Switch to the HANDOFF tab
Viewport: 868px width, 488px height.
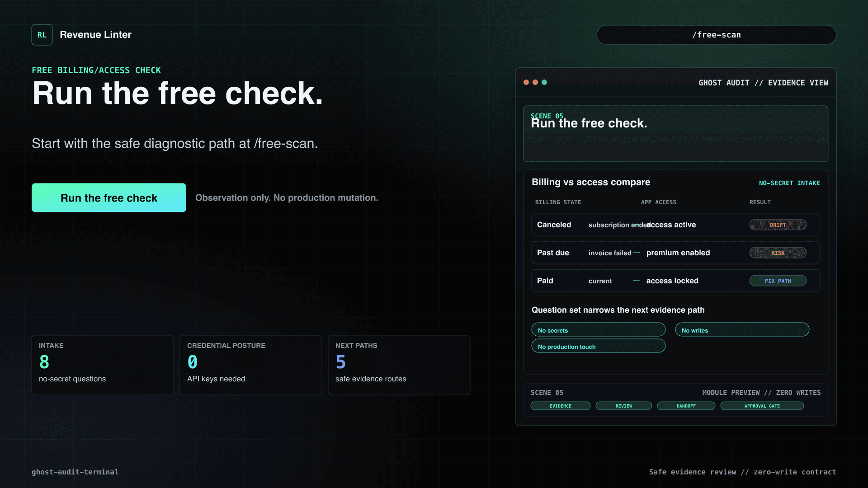coord(686,406)
